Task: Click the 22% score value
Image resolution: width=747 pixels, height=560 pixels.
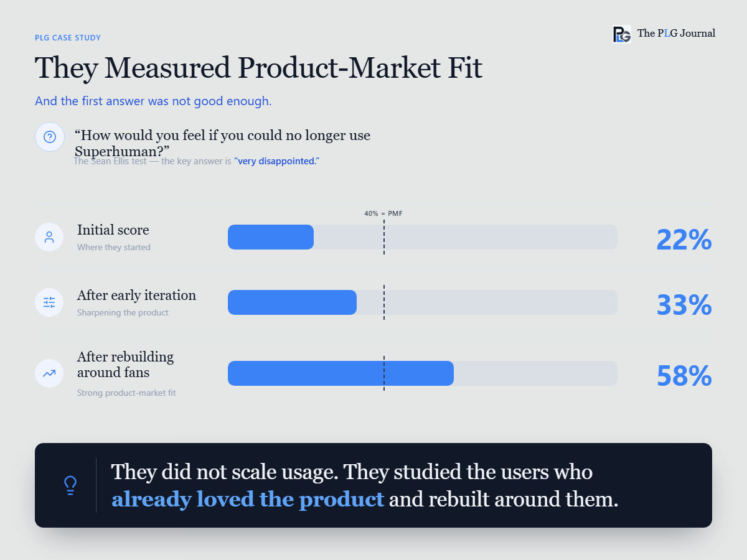Action: pyautogui.click(x=684, y=240)
